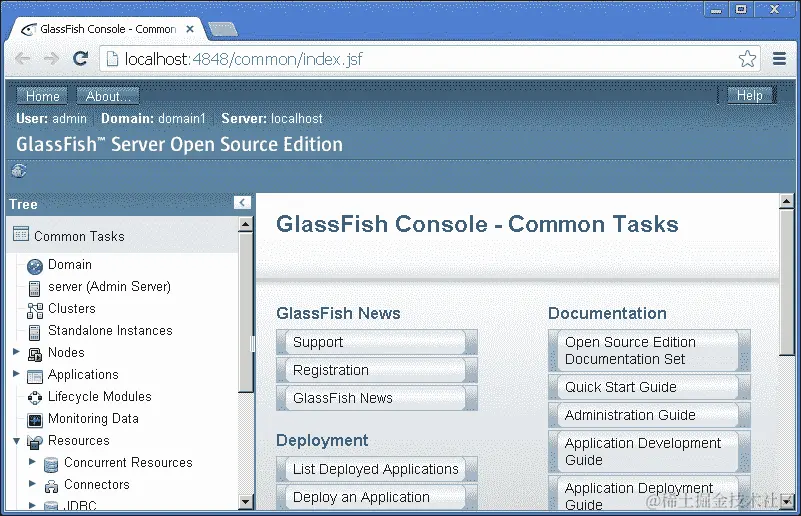Click tree panel scroll up arrow

(246, 224)
